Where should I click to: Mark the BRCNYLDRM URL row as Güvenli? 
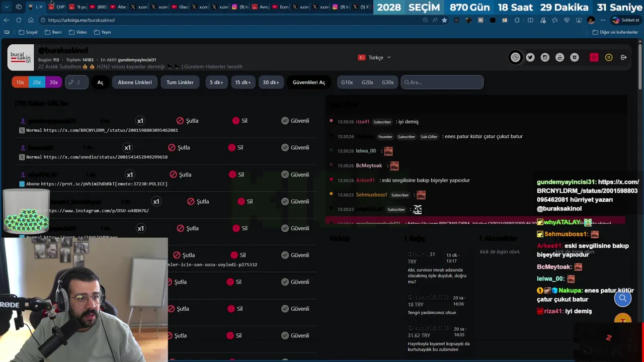click(x=295, y=121)
